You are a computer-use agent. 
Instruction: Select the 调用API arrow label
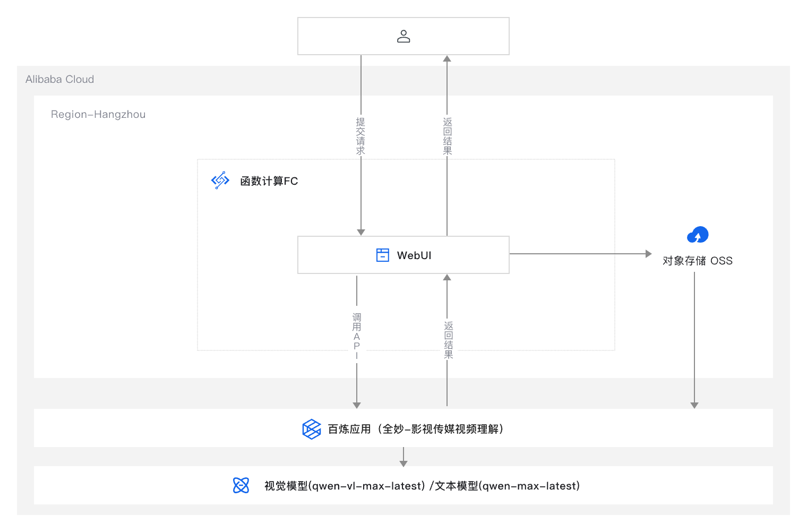pyautogui.click(x=357, y=336)
